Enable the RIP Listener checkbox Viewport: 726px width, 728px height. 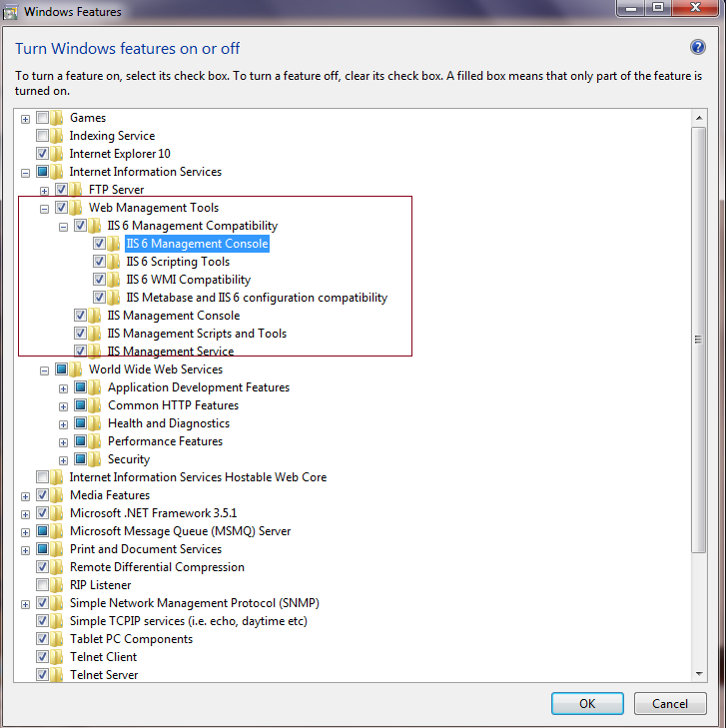coord(42,584)
